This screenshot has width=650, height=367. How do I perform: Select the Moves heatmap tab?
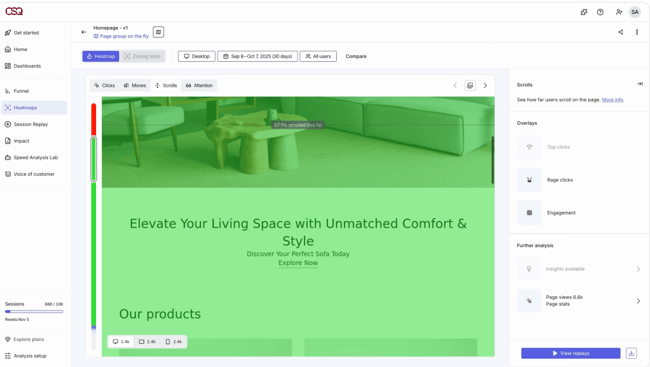tap(135, 85)
